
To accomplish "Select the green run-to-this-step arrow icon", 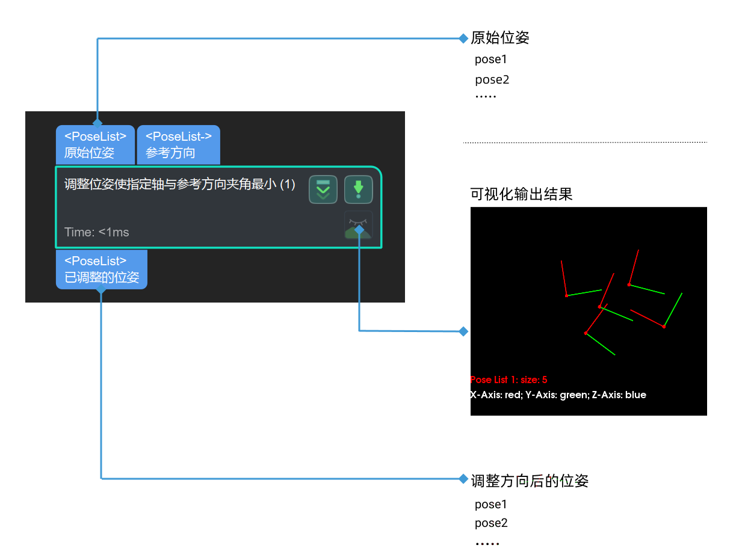I will [x=358, y=189].
